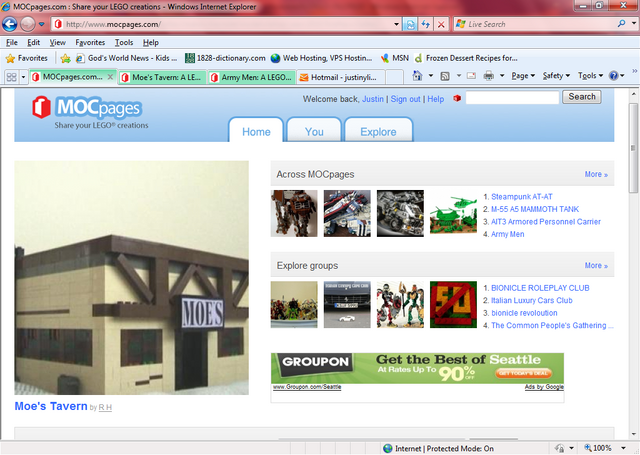The image size is (640, 455).
Task: Open the R H author link
Action: pos(105,407)
